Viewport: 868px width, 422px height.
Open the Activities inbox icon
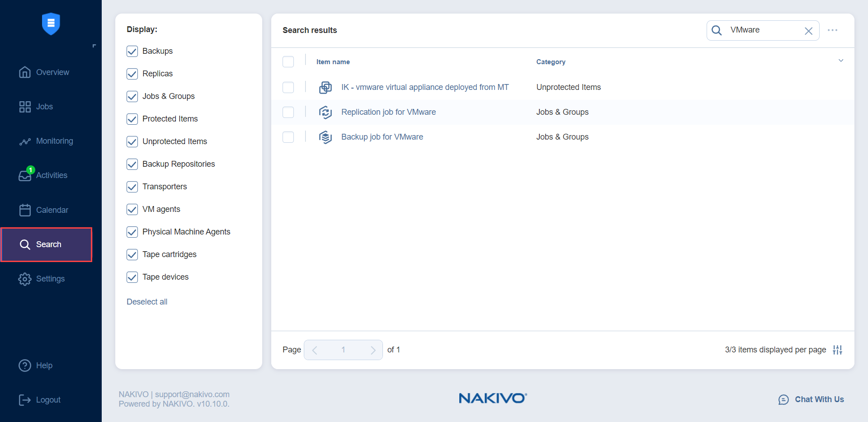pyautogui.click(x=25, y=176)
